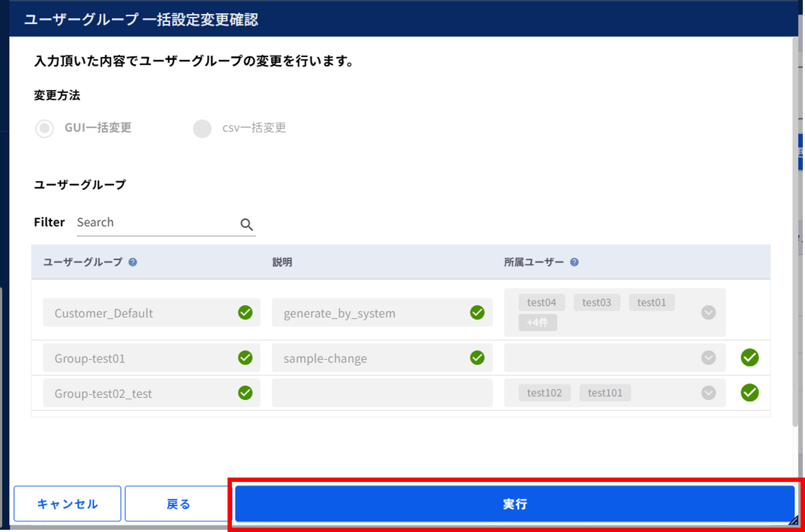Click help icon next to 所属ユーザー header

(x=574, y=262)
